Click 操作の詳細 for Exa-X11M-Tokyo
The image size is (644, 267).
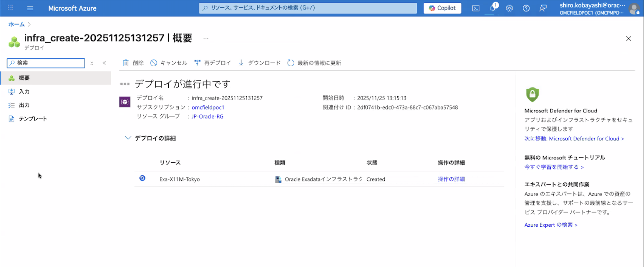click(451, 179)
